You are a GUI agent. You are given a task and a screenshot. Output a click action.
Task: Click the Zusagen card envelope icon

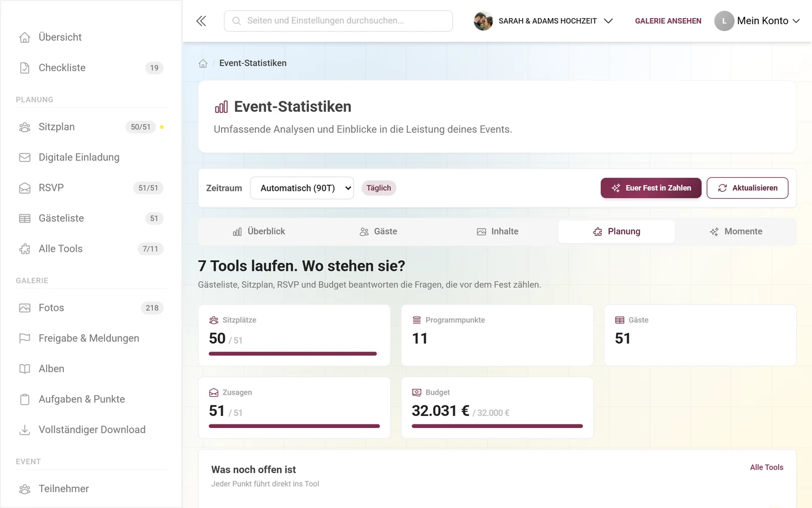point(214,392)
